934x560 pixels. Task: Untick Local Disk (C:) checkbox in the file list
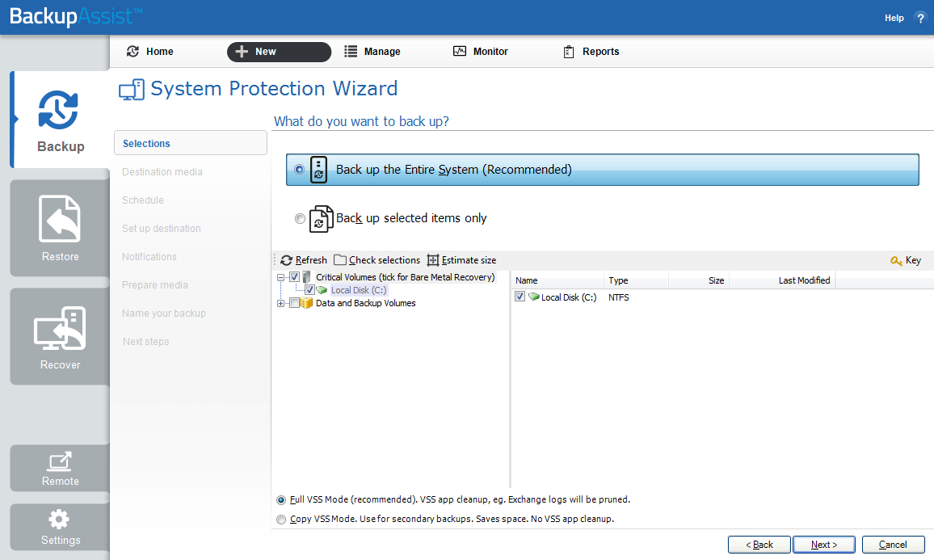click(x=520, y=297)
